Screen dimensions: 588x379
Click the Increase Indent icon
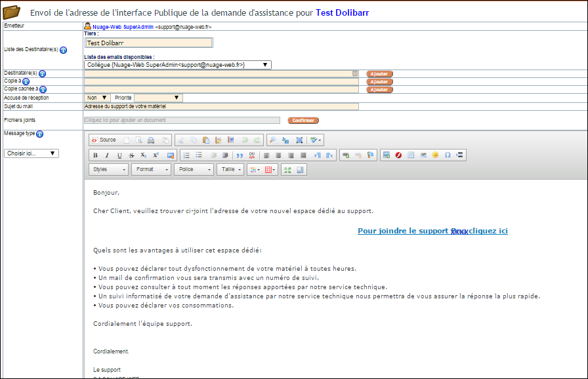225,155
